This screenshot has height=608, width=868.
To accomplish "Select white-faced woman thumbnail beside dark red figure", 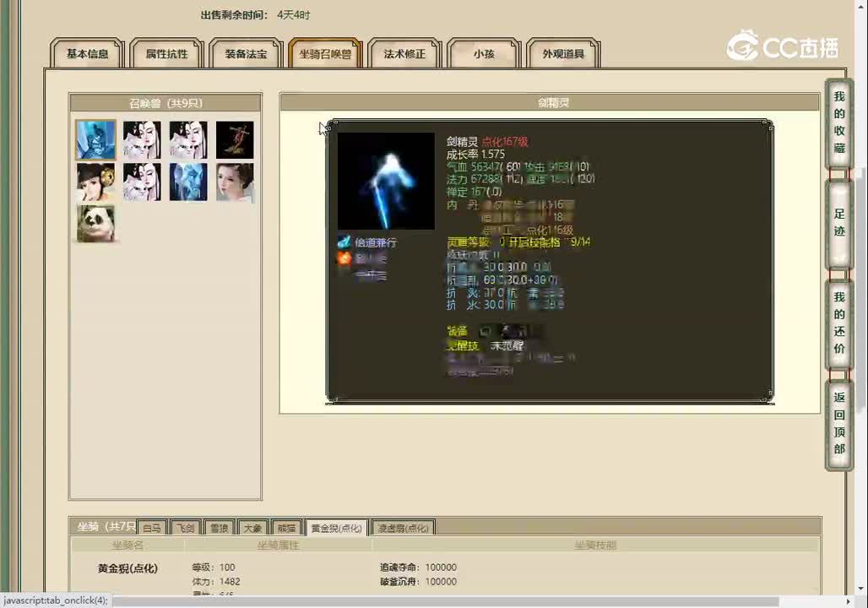I will (x=188, y=140).
